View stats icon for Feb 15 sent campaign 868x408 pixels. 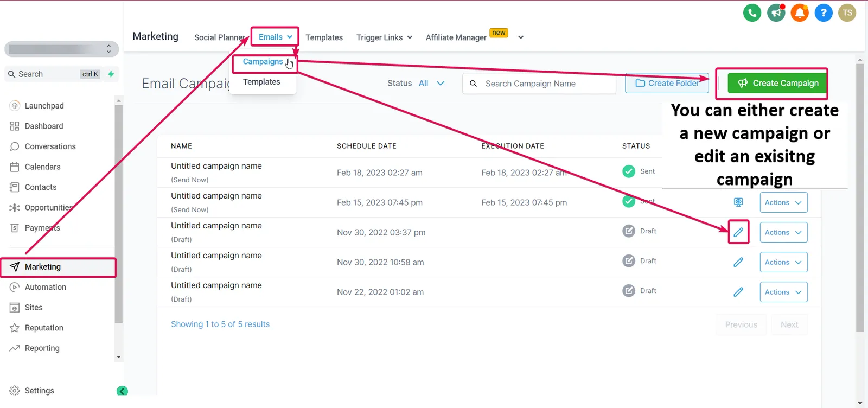coord(738,202)
